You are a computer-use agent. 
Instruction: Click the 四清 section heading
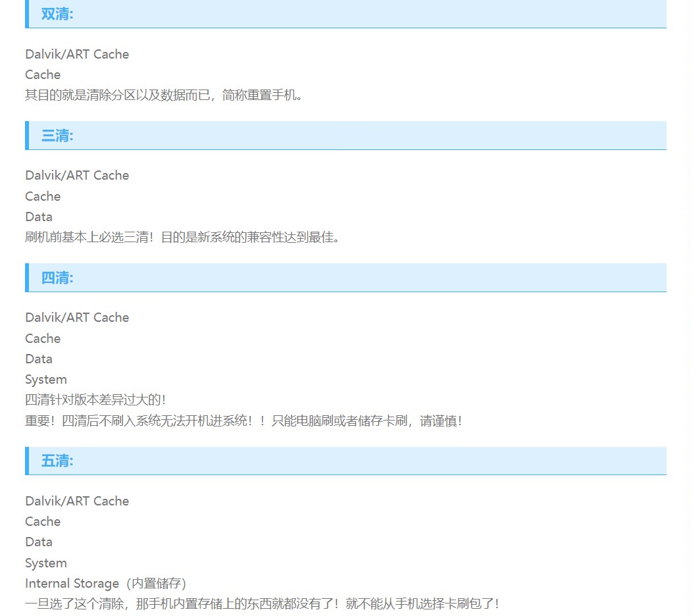(x=57, y=278)
